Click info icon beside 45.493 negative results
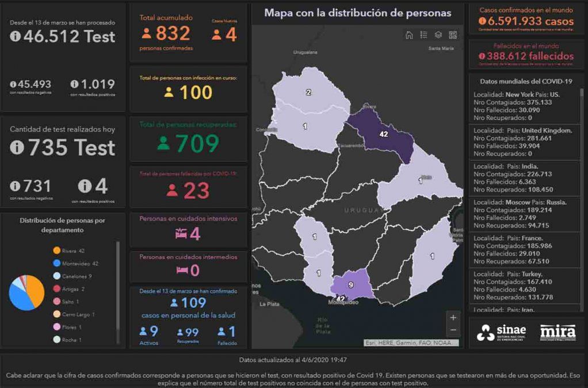This screenshot has width=588, height=388. point(13,84)
